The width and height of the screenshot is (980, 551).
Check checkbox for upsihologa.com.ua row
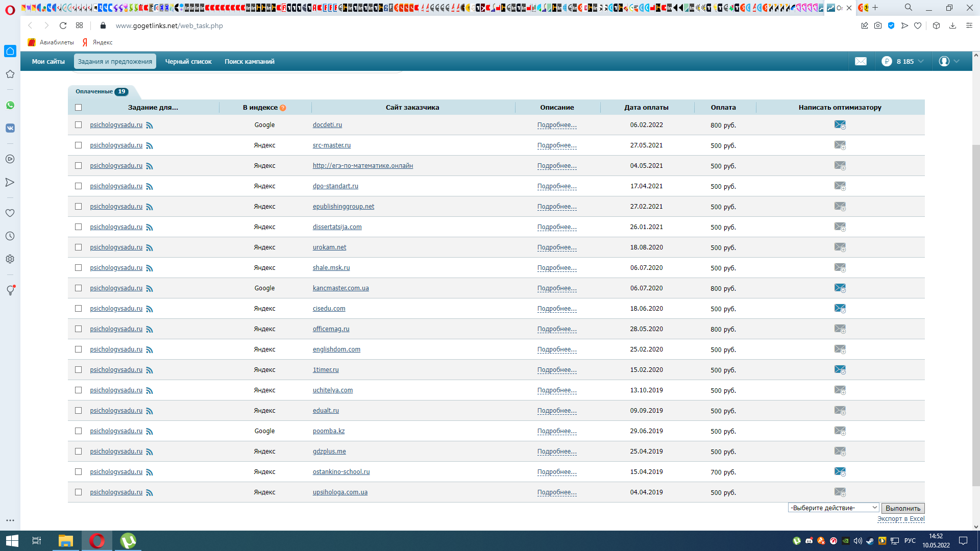78,492
